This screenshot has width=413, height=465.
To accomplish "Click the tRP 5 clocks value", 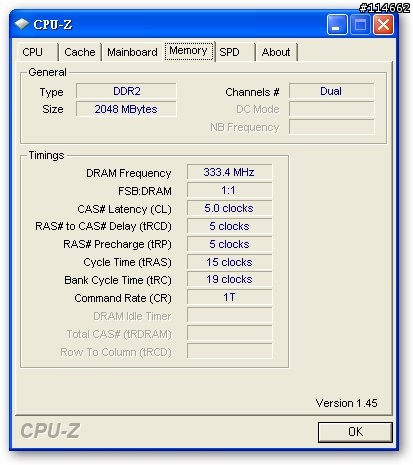I will pos(229,244).
